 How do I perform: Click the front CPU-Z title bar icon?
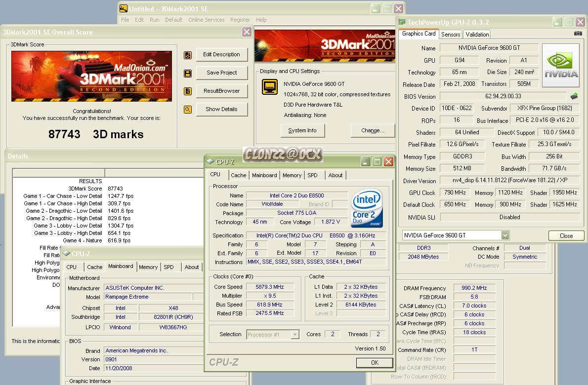point(210,161)
